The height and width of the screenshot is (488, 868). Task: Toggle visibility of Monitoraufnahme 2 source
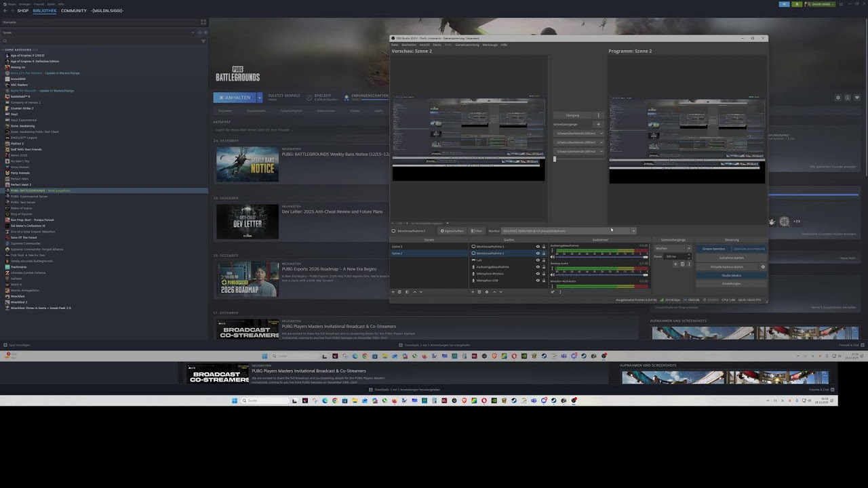point(538,253)
